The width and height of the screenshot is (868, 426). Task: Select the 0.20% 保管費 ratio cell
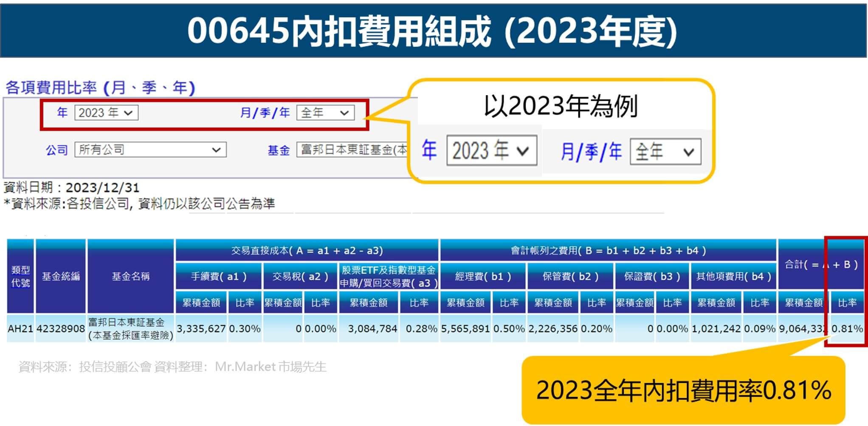[x=597, y=329]
